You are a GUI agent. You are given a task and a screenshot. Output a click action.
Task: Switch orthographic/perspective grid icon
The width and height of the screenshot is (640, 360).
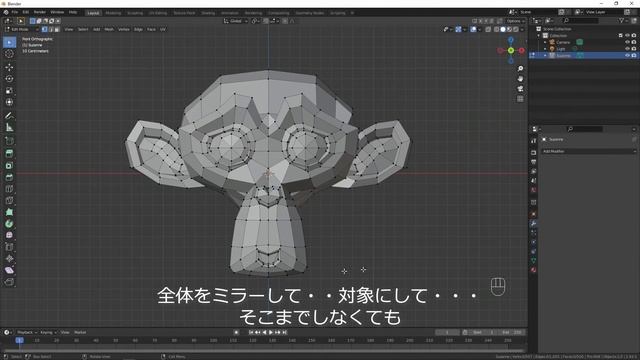520,99
